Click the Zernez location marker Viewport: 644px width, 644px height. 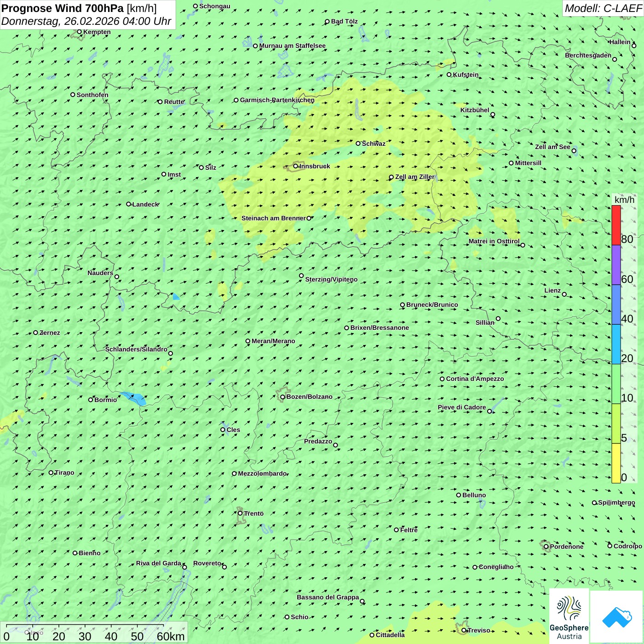(x=35, y=333)
